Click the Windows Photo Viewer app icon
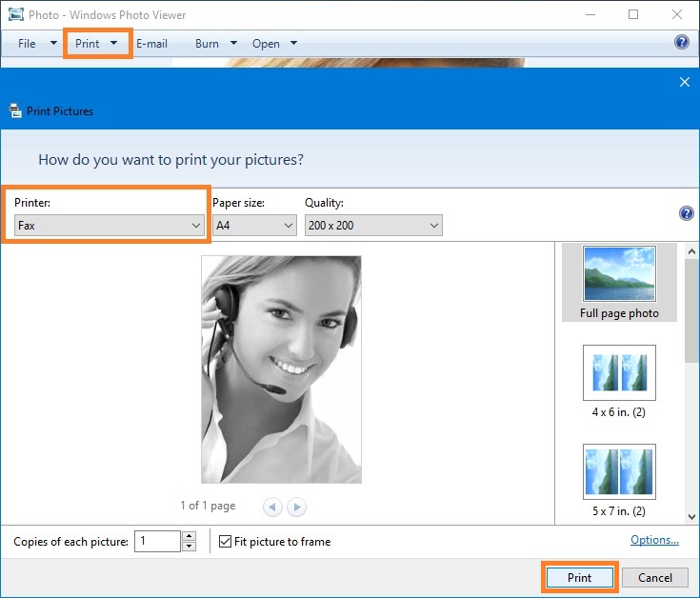The height and width of the screenshot is (598, 700). coord(15,14)
